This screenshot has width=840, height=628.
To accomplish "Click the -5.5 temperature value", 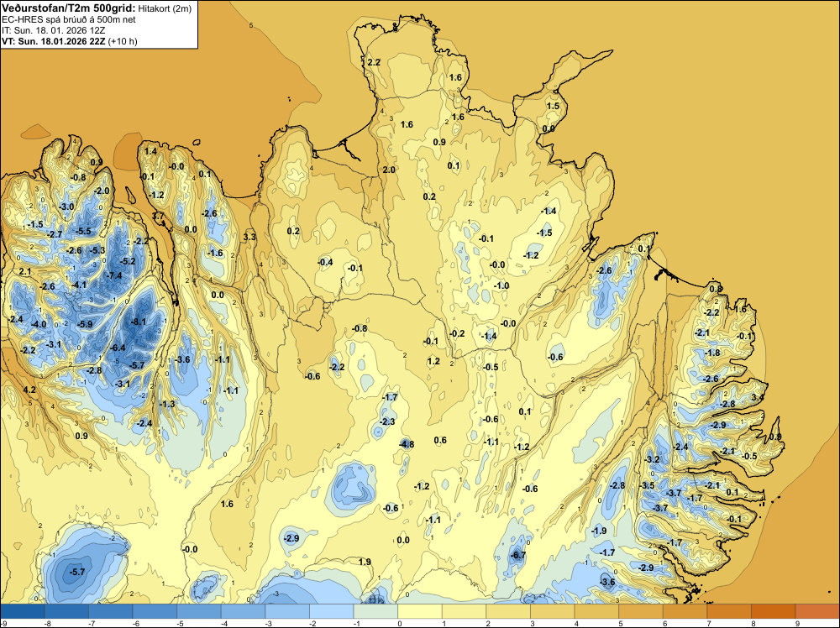I will pos(83,231).
